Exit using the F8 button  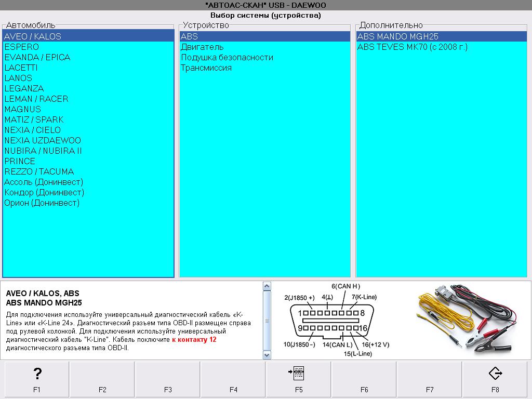495,379
